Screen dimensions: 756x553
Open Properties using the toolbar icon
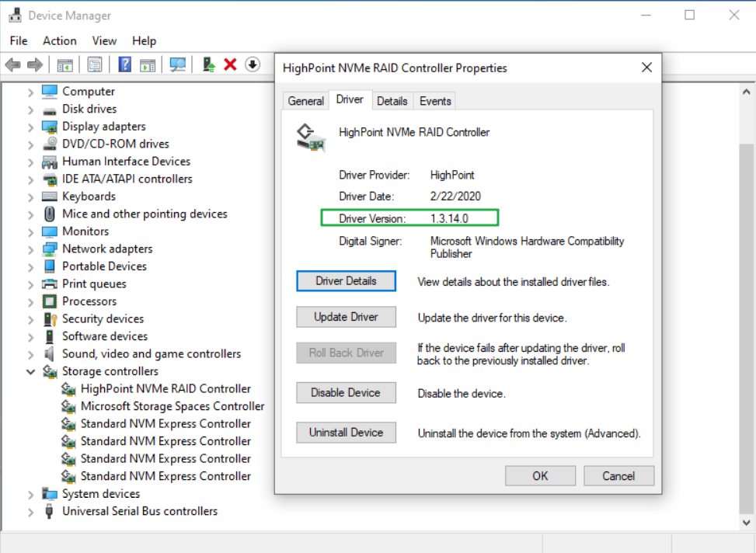point(94,64)
